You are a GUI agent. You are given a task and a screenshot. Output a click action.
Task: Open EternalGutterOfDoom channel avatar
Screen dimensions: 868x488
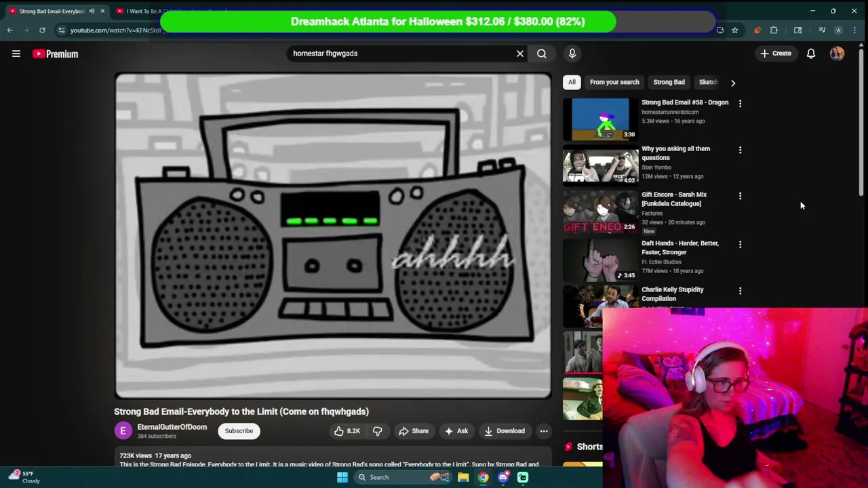123,431
